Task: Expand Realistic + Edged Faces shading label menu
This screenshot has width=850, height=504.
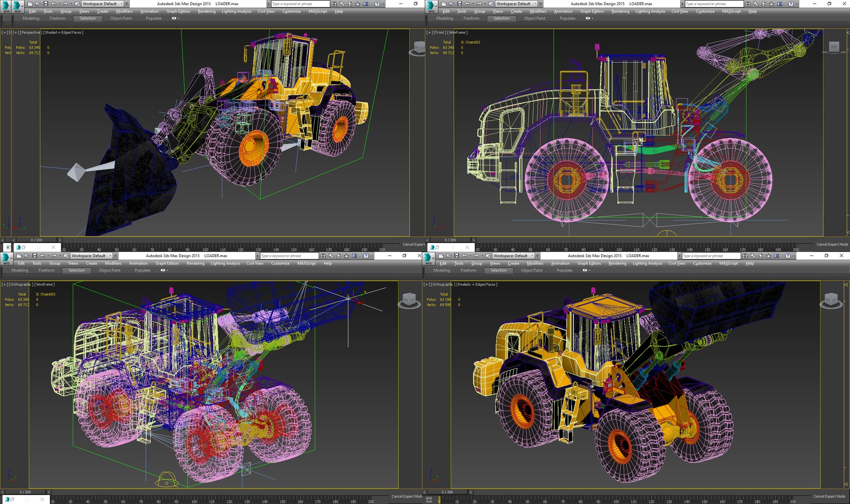Action: pos(477,285)
